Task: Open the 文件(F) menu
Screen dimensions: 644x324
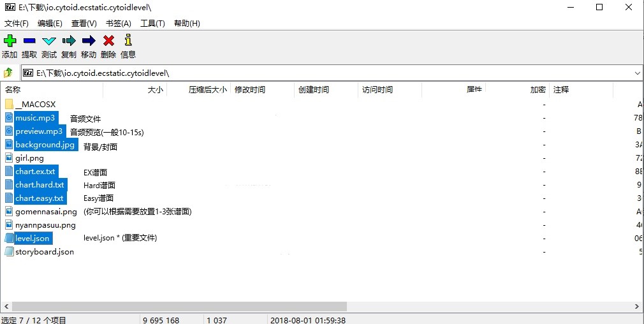Action: [17, 24]
